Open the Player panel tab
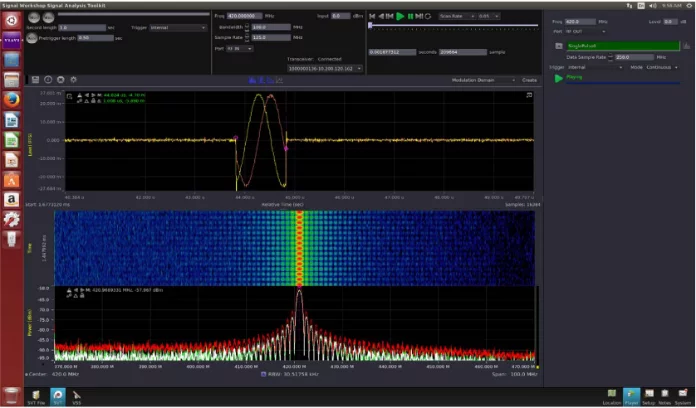This screenshot has height=408, width=696. (x=631, y=397)
